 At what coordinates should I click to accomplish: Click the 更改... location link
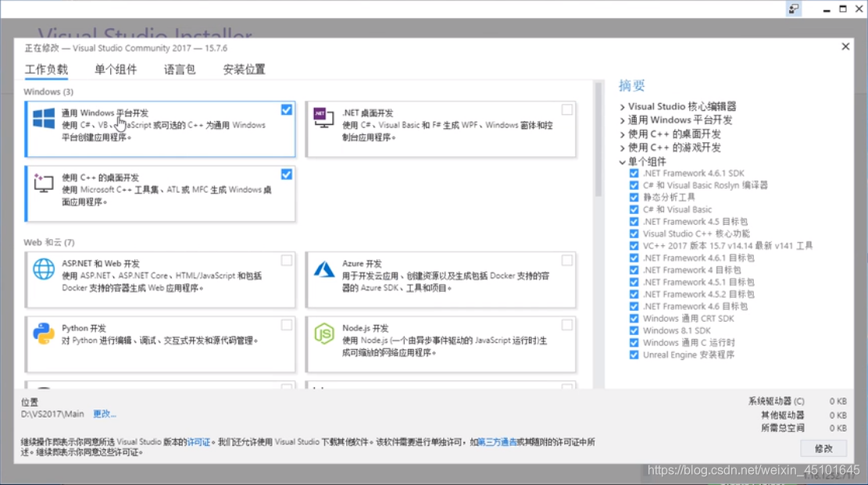(x=105, y=414)
